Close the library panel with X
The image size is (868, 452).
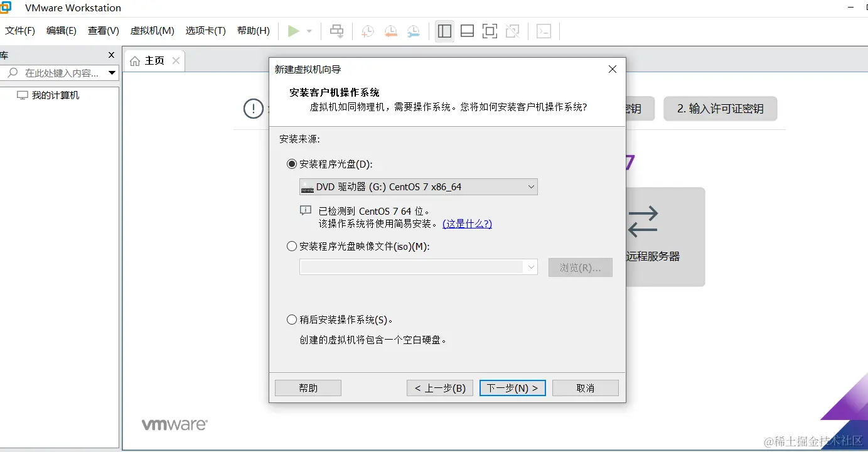[112, 55]
